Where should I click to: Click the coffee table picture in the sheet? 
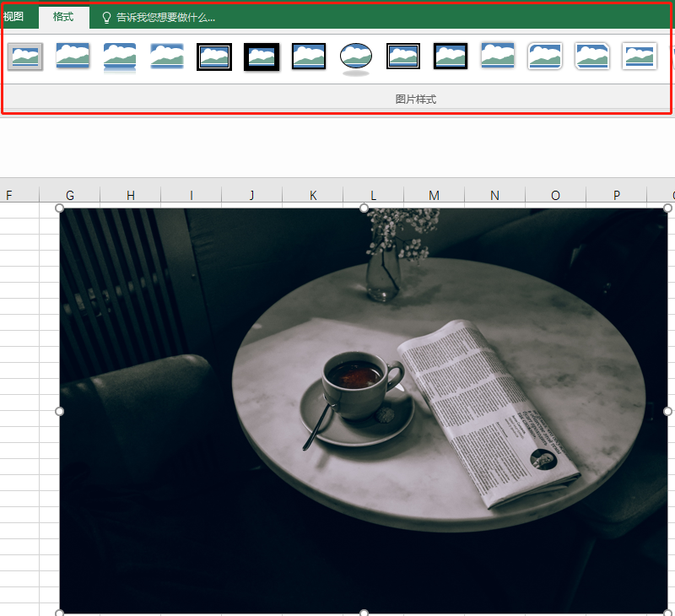[x=364, y=411]
